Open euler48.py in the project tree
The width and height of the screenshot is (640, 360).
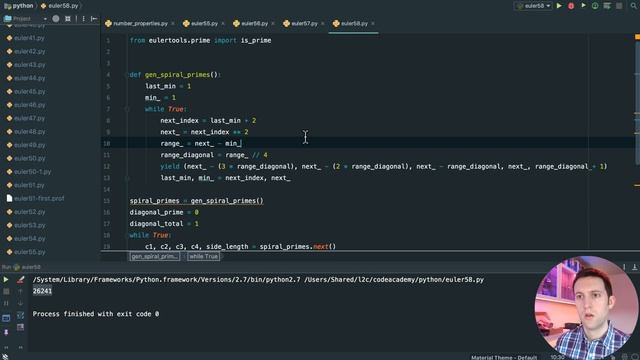tap(26, 131)
